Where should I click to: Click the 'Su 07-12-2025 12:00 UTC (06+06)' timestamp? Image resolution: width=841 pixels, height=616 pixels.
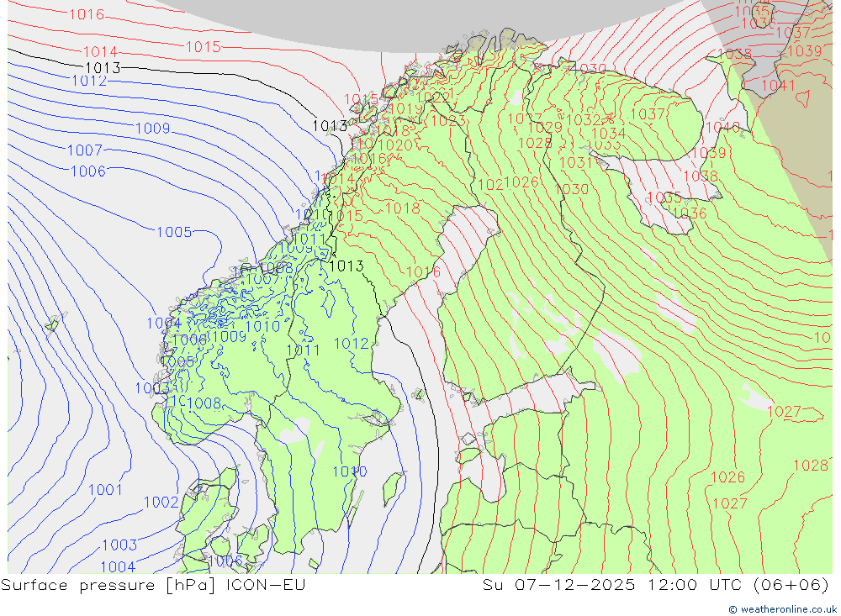coord(655,584)
